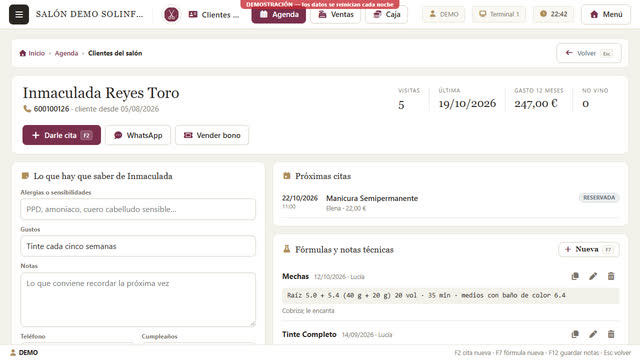The width and height of the screenshot is (640, 360).
Task: Click the última visita date 19/10/2026
Action: [467, 104]
